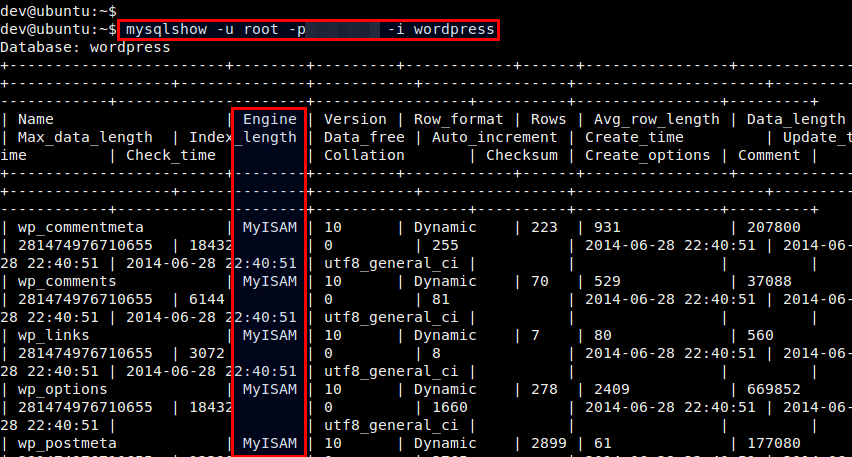Click MyISAM in the wp_commentmeta row

(270, 227)
